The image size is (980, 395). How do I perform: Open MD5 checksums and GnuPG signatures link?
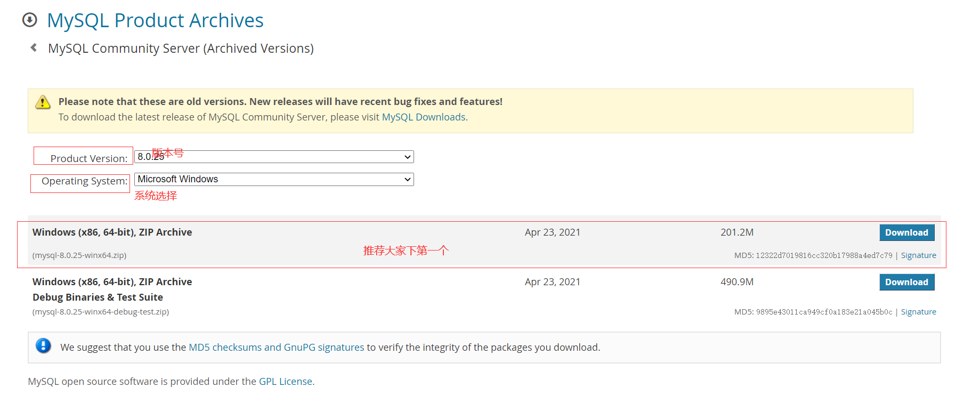[x=277, y=348]
